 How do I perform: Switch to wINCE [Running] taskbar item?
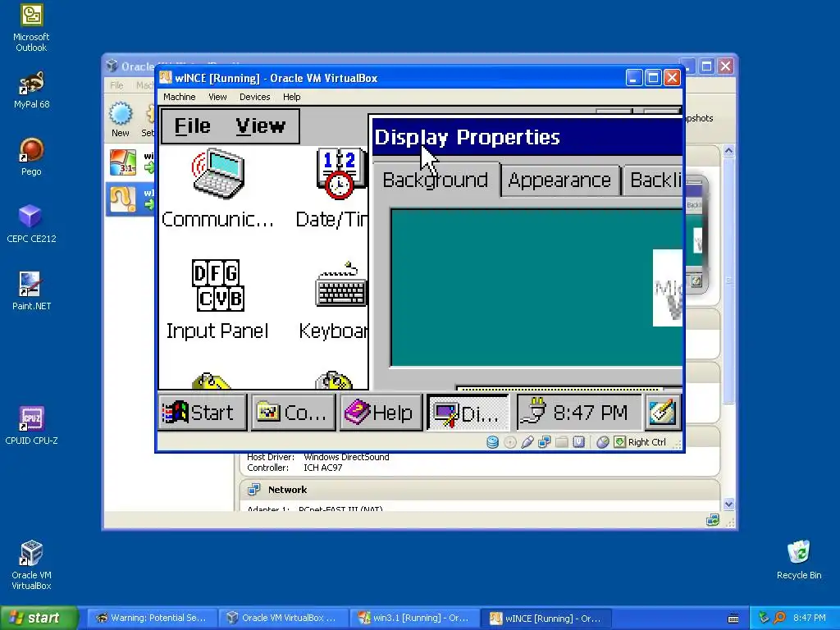tap(546, 618)
